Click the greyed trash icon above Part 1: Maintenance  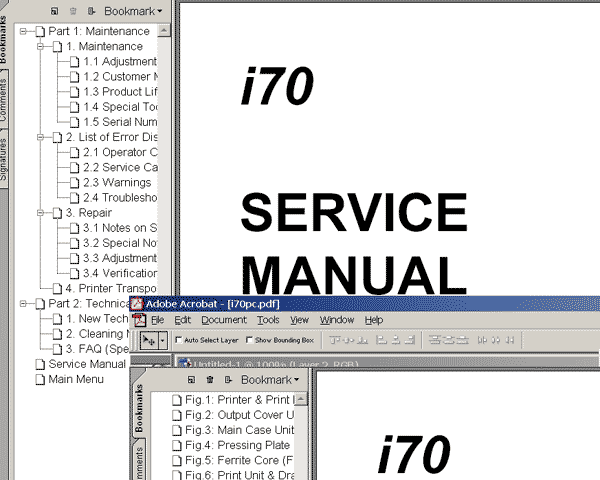coord(73,11)
